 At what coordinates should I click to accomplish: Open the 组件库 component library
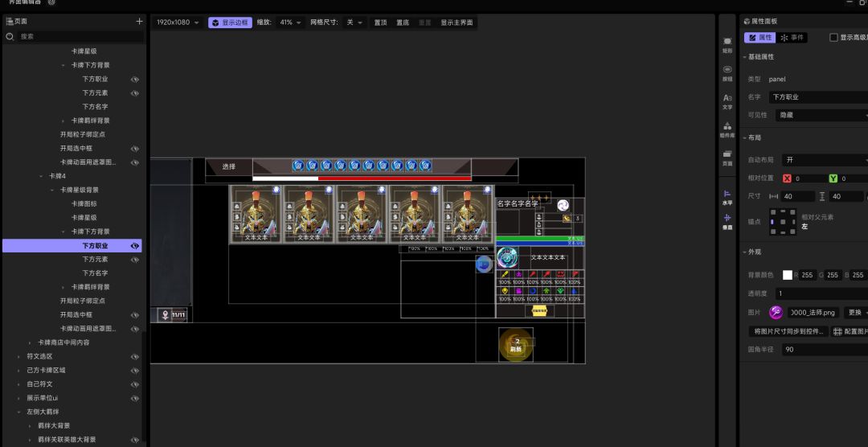pos(727,129)
